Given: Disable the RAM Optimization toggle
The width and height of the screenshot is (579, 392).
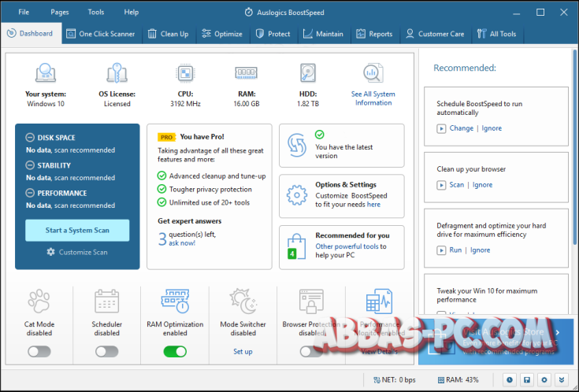Looking at the screenshot, I should (x=175, y=351).
